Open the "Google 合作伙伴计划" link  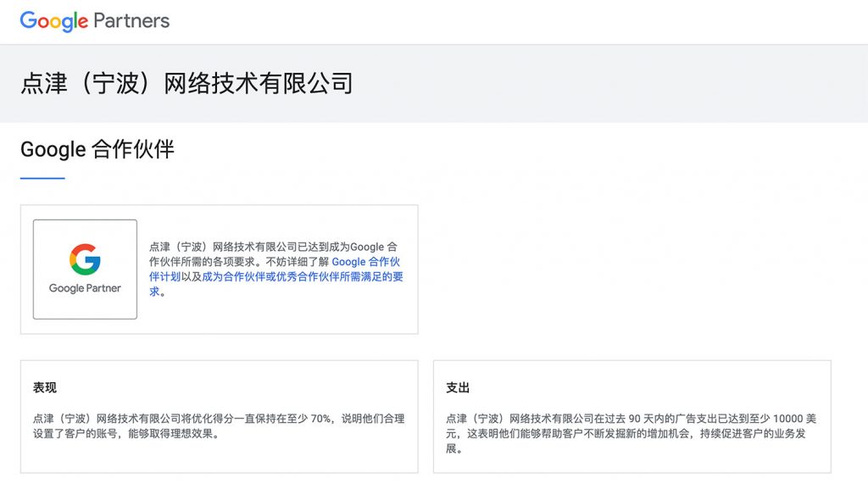pos(365,262)
